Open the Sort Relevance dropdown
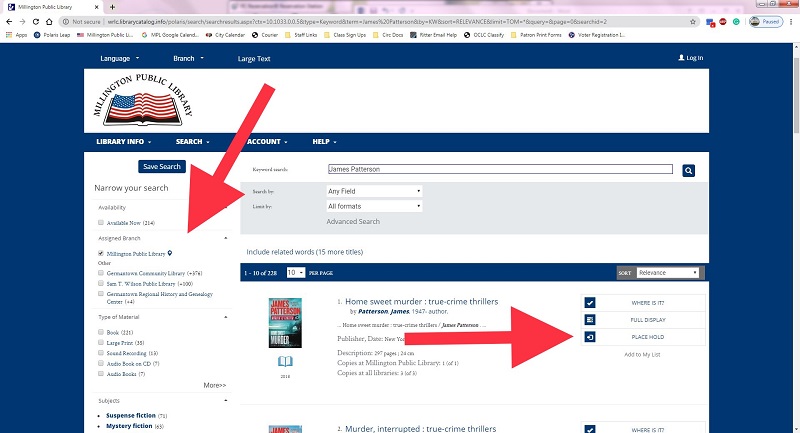Screen dimensions: 800x433 (666, 272)
